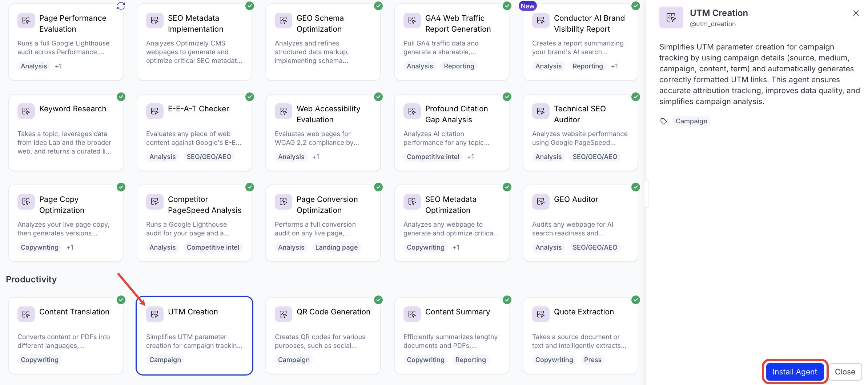868x385 pixels.
Task: Open the Keyword Research card title
Action: (73, 109)
